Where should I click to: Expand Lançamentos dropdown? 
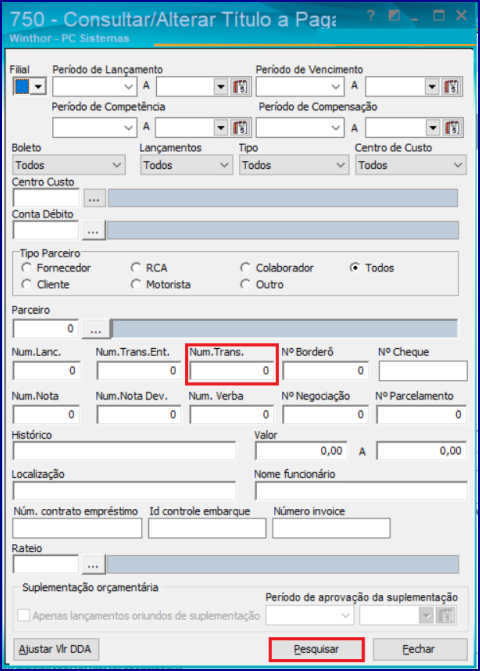(x=187, y=165)
